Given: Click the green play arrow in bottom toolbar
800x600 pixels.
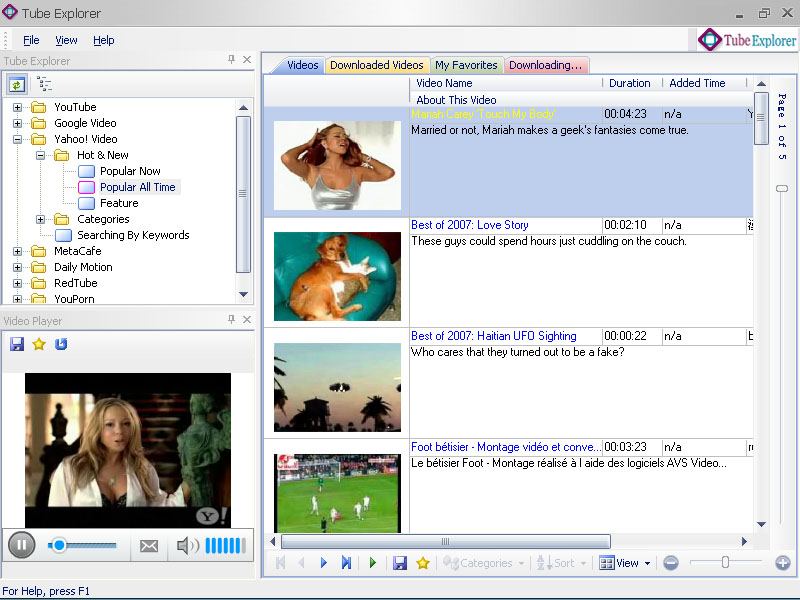Looking at the screenshot, I should click(372, 563).
